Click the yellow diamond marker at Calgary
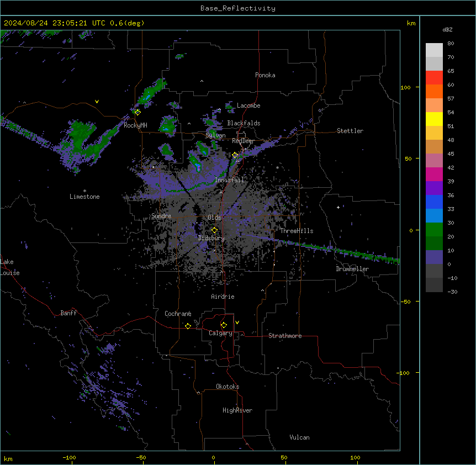 224,325
